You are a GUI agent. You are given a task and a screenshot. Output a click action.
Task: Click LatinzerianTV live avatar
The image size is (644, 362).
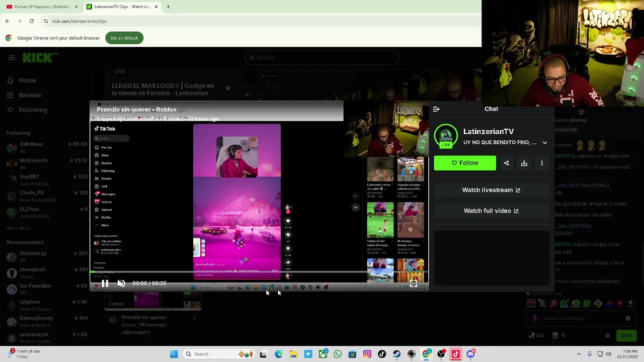coord(446,136)
